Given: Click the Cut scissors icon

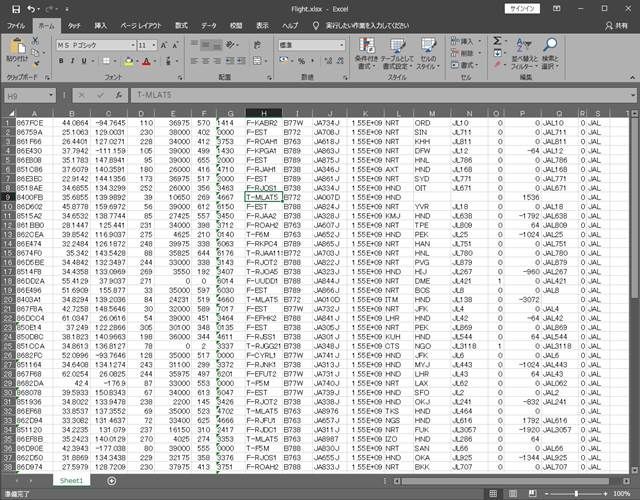Looking at the screenshot, I should click(x=36, y=41).
